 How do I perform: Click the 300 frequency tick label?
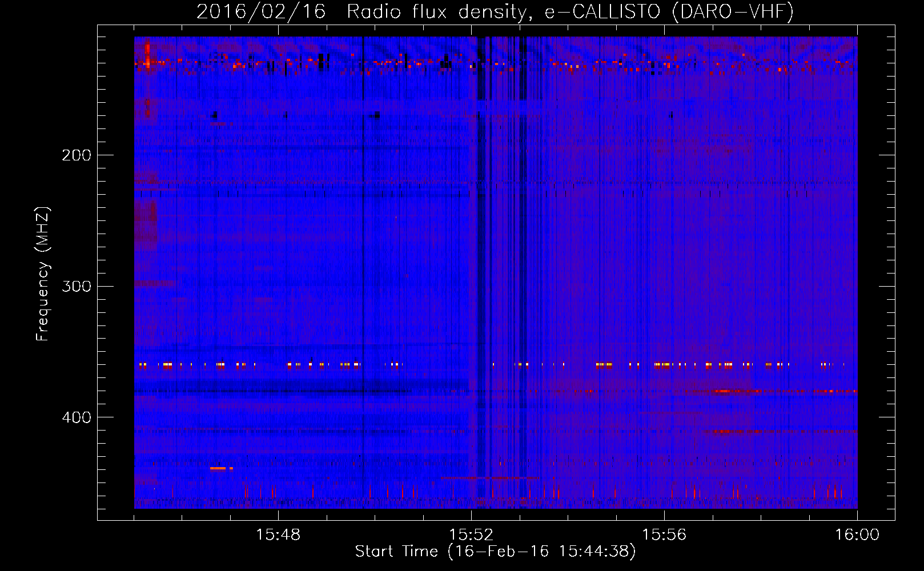pos(77,286)
